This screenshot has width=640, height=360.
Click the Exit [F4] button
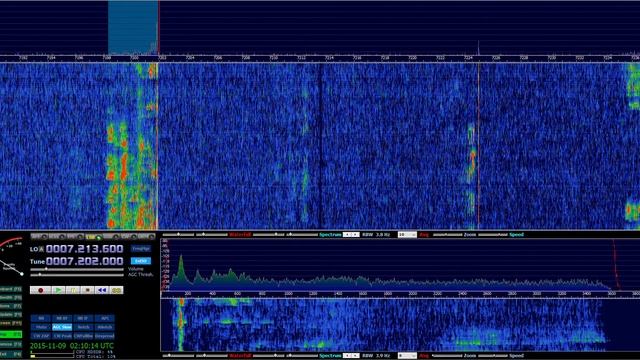11,354
